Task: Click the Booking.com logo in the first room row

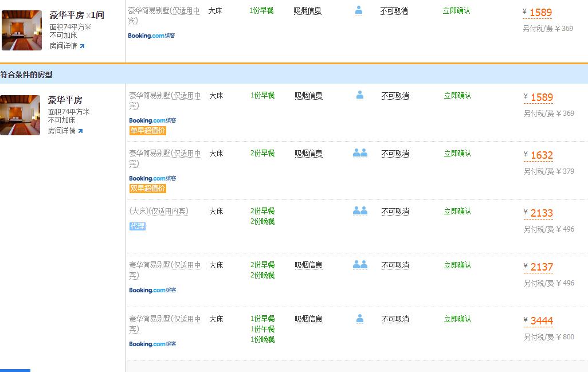Action: click(151, 36)
